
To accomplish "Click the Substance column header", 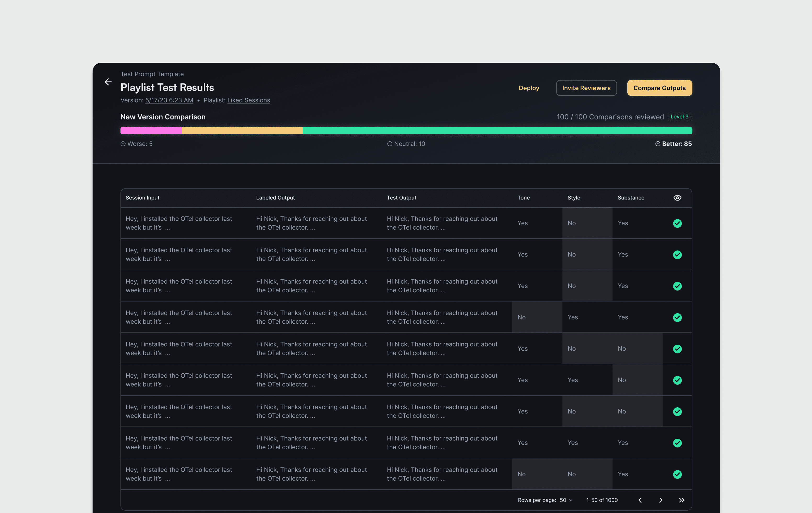I will coord(631,198).
